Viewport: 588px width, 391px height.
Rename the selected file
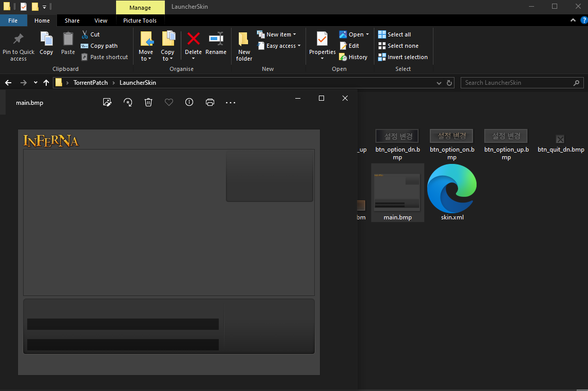(216, 43)
